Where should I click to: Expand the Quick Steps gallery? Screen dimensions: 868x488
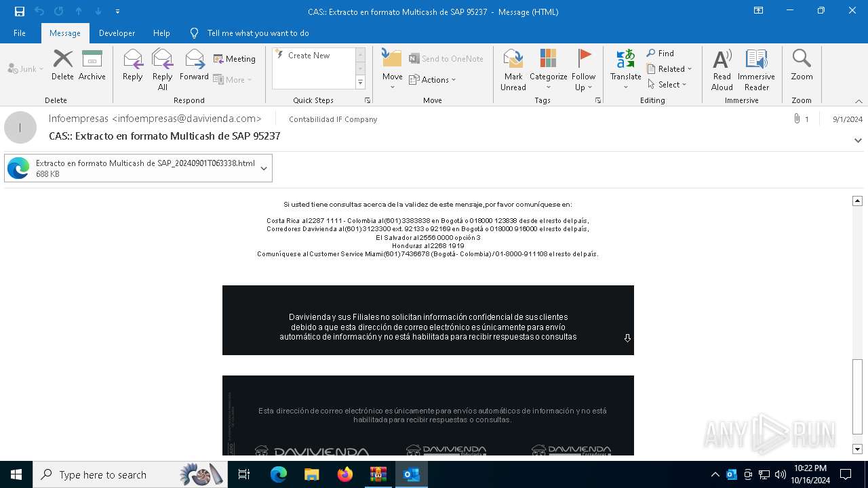[360, 83]
